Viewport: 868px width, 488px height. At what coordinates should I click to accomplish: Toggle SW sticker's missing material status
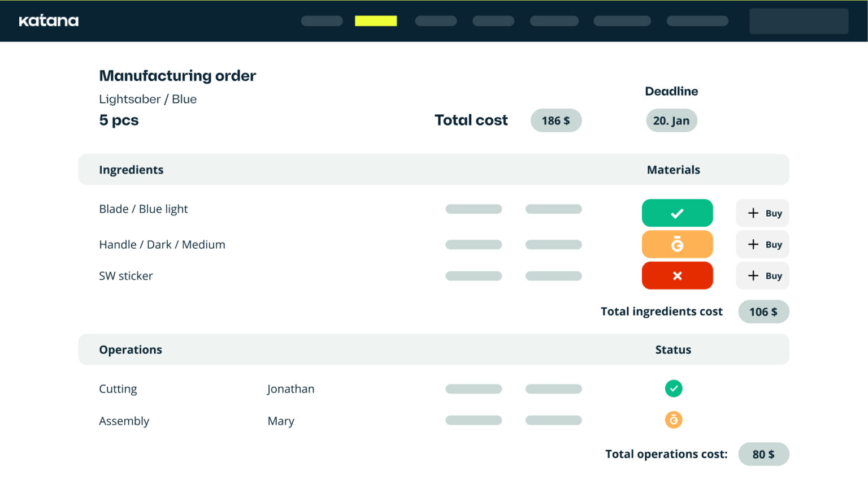(x=677, y=275)
